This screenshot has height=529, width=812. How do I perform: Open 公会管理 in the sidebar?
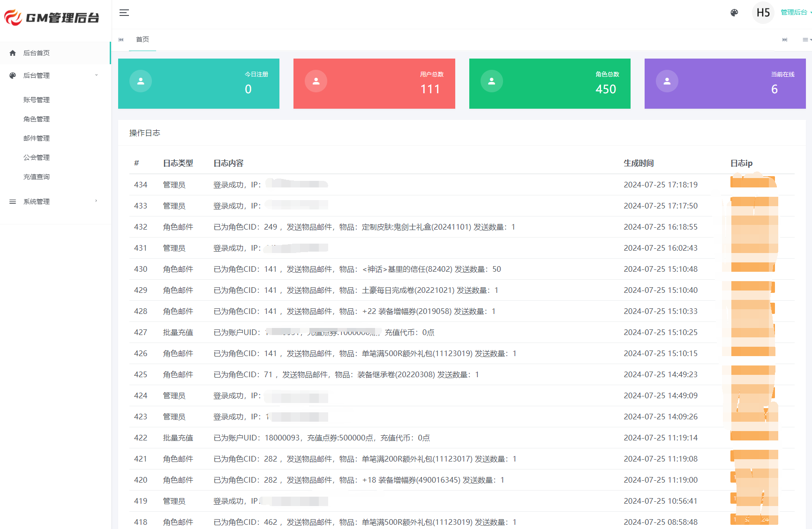(x=37, y=157)
